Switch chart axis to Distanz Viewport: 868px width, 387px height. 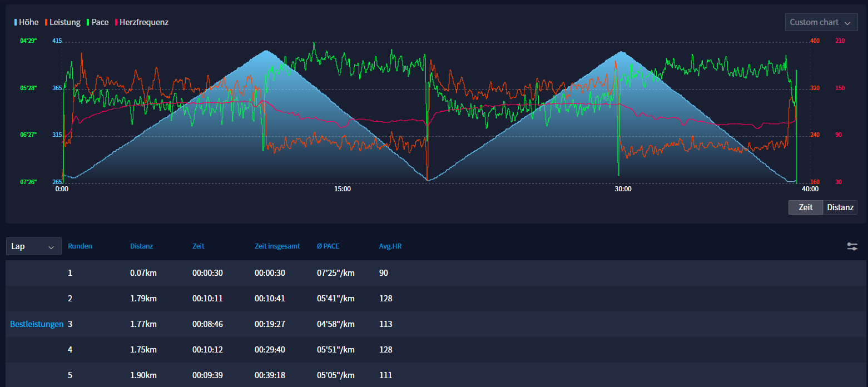pos(840,207)
